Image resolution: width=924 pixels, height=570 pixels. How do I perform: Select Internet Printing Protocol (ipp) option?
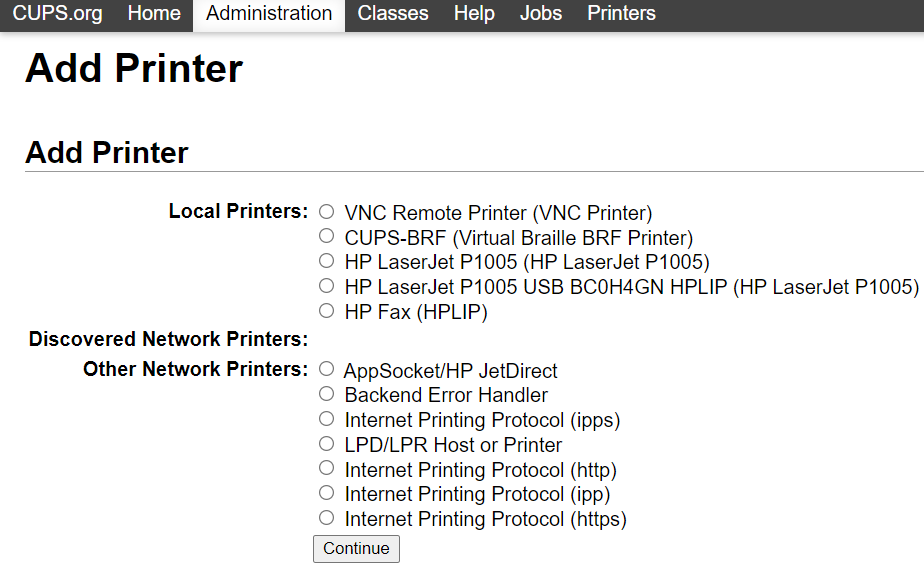[x=326, y=493]
